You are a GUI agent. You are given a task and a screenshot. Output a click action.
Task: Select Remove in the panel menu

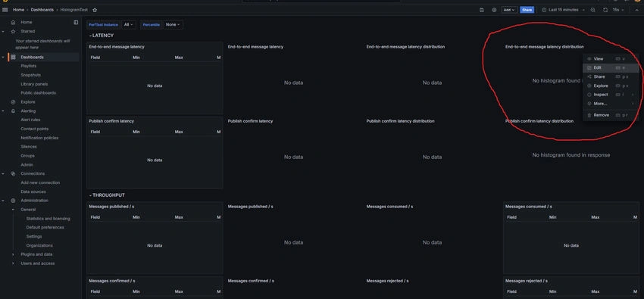pyautogui.click(x=611, y=115)
